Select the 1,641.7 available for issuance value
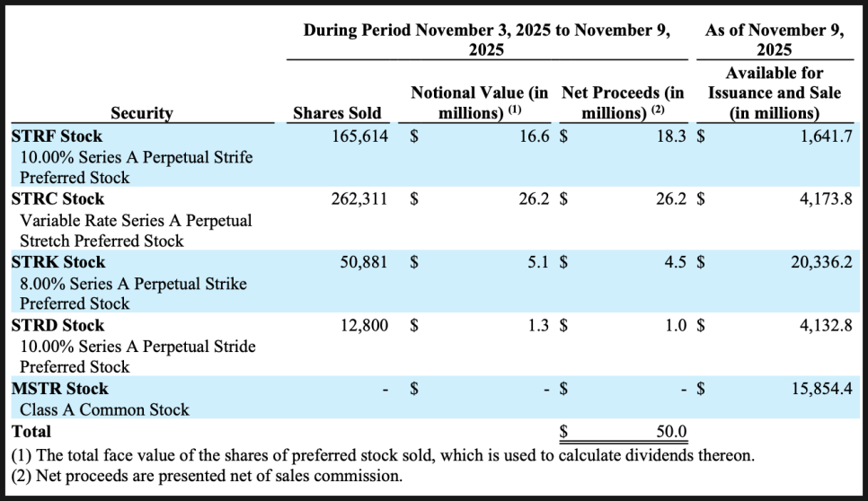The height and width of the screenshot is (501, 868). 826,136
